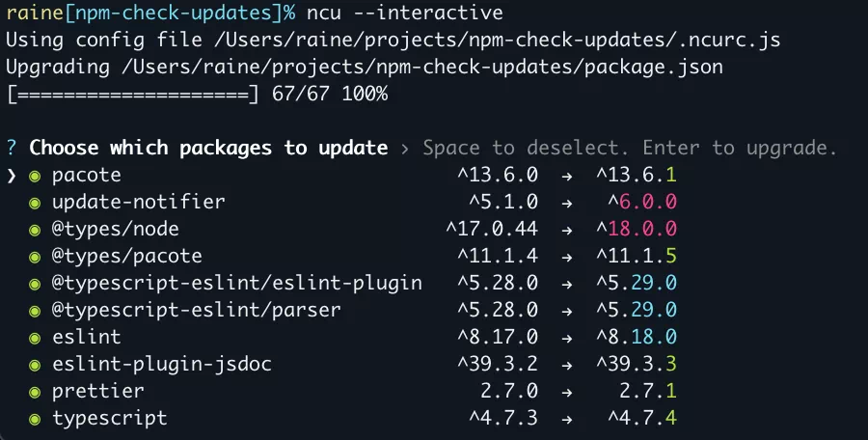This screenshot has width=868, height=440.
Task: Deselect the @typescript-eslint/eslint-plugin radio circle
Action: coord(35,284)
